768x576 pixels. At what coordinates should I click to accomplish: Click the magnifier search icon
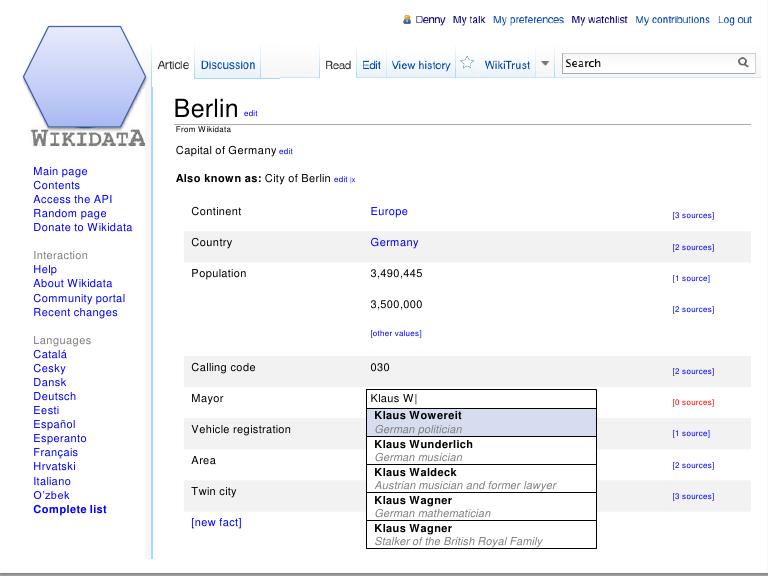pyautogui.click(x=743, y=63)
